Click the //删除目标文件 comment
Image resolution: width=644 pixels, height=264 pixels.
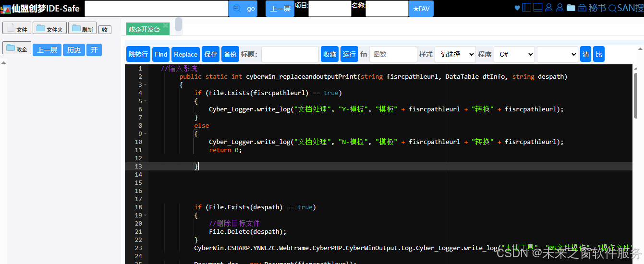[x=234, y=223]
